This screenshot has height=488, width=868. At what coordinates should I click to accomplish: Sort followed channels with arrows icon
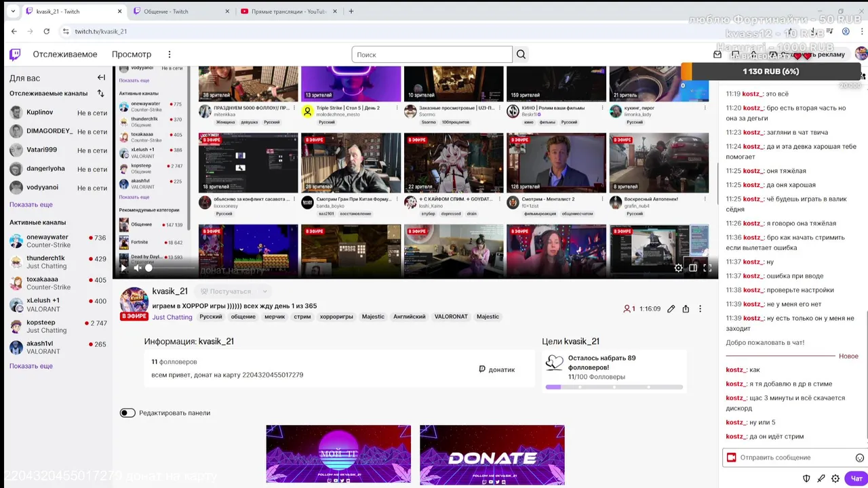point(101,94)
